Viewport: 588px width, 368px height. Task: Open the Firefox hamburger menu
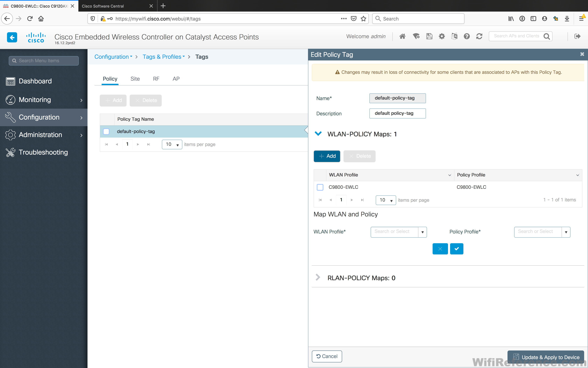coord(581,19)
